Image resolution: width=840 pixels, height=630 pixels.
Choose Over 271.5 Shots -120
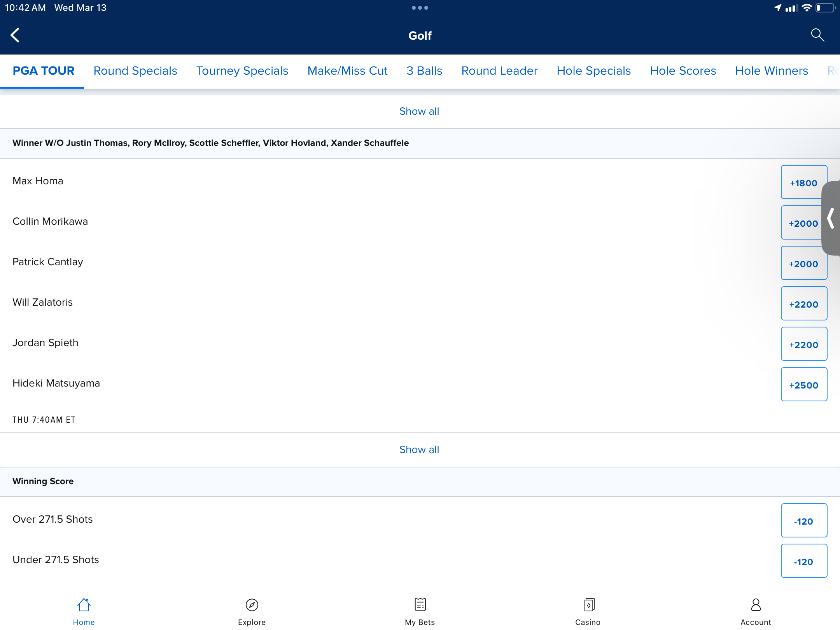coord(804,521)
